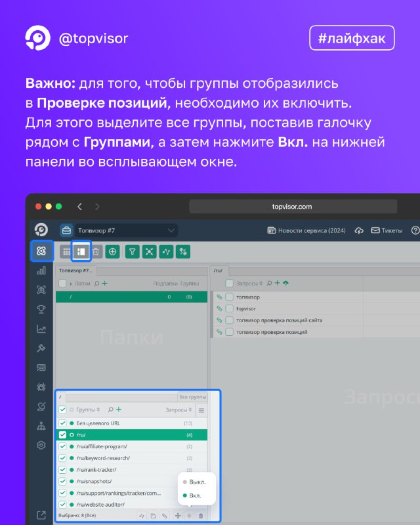Click link icon beside топвизор проверка позиций

tap(219, 332)
